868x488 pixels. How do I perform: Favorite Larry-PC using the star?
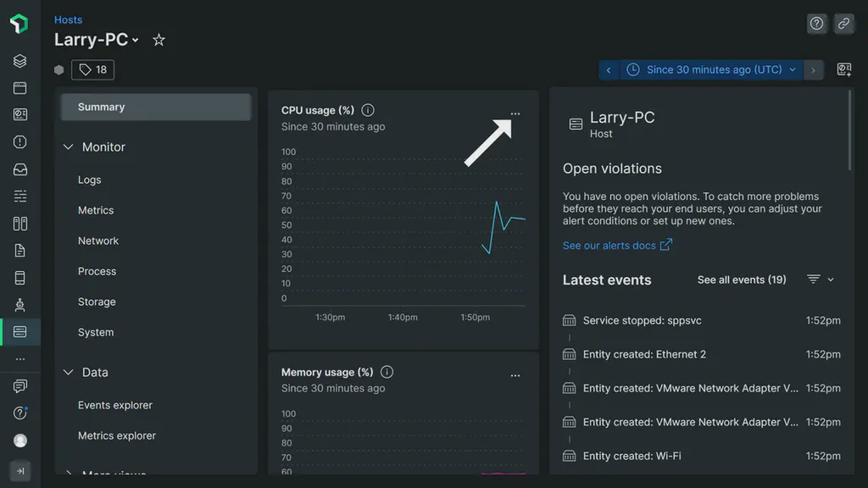click(x=159, y=39)
